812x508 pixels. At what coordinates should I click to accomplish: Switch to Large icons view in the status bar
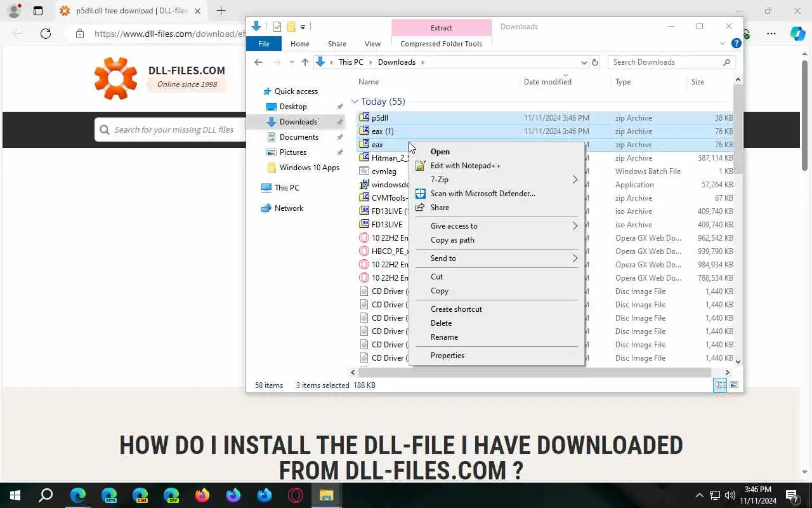click(x=734, y=385)
